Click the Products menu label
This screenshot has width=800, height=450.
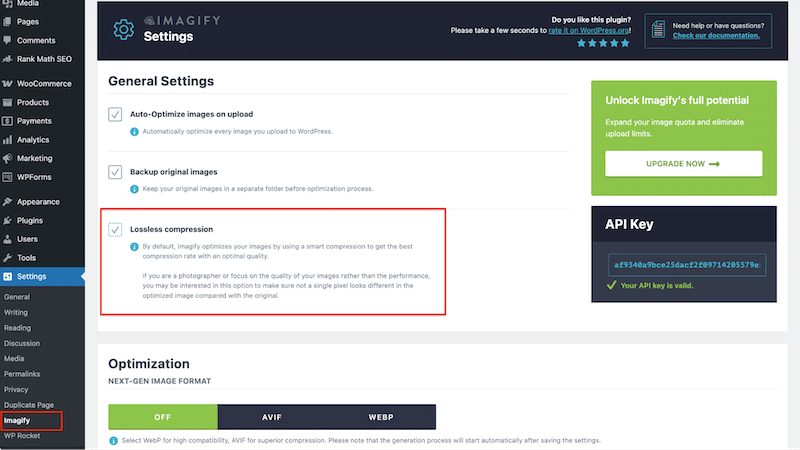click(x=33, y=103)
